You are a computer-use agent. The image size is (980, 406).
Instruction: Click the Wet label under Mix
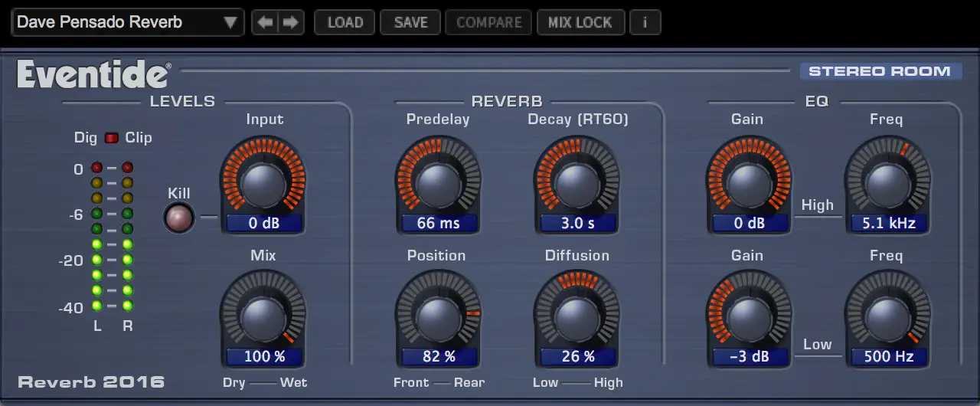[293, 382]
